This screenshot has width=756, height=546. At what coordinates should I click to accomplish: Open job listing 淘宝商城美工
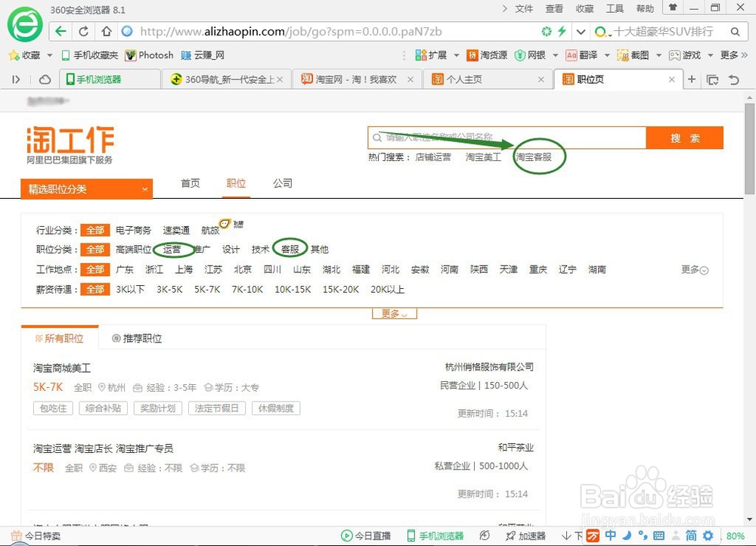(x=62, y=368)
